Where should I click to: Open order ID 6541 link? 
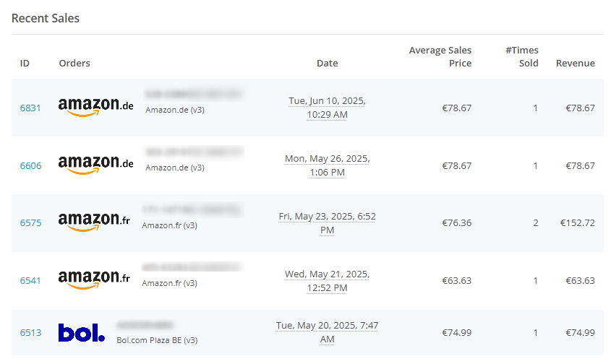[30, 281]
